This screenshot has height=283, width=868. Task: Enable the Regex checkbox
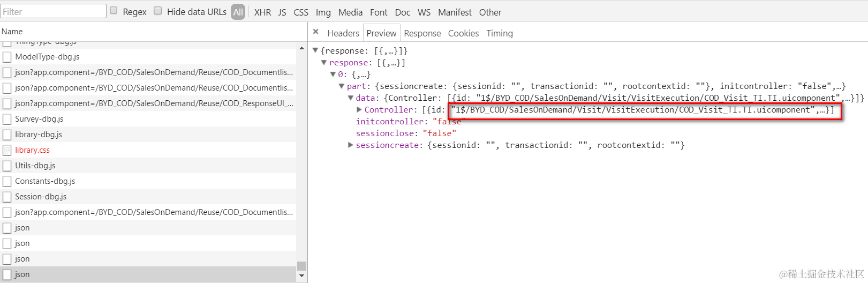click(114, 10)
